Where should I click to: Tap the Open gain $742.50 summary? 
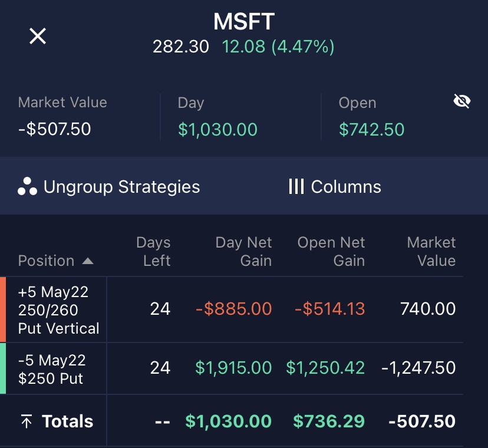click(371, 130)
